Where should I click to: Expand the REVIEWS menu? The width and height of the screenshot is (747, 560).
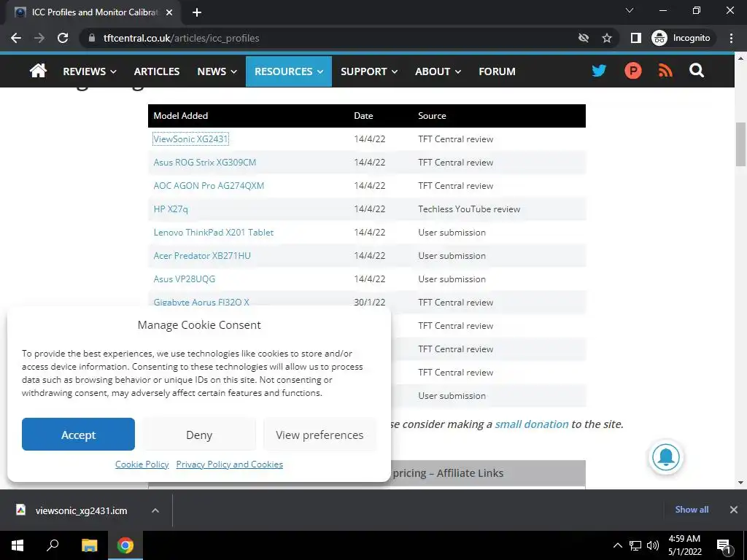(x=90, y=71)
